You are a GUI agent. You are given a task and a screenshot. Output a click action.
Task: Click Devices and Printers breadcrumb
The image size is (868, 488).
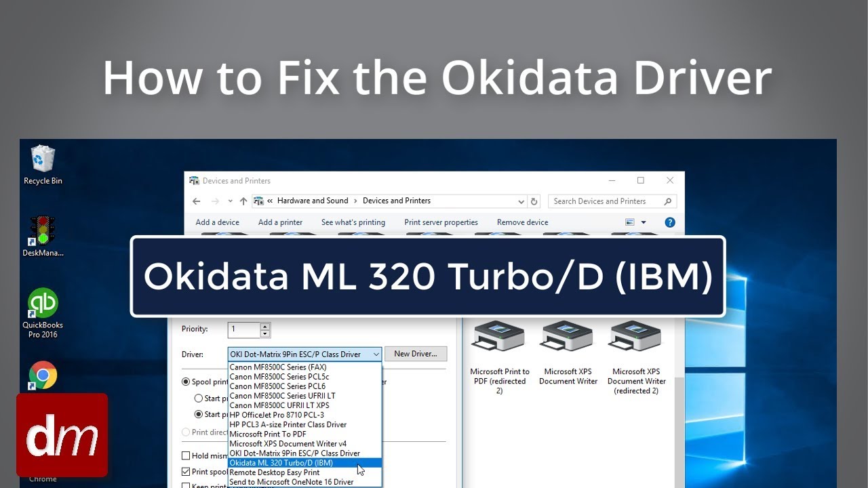(397, 201)
